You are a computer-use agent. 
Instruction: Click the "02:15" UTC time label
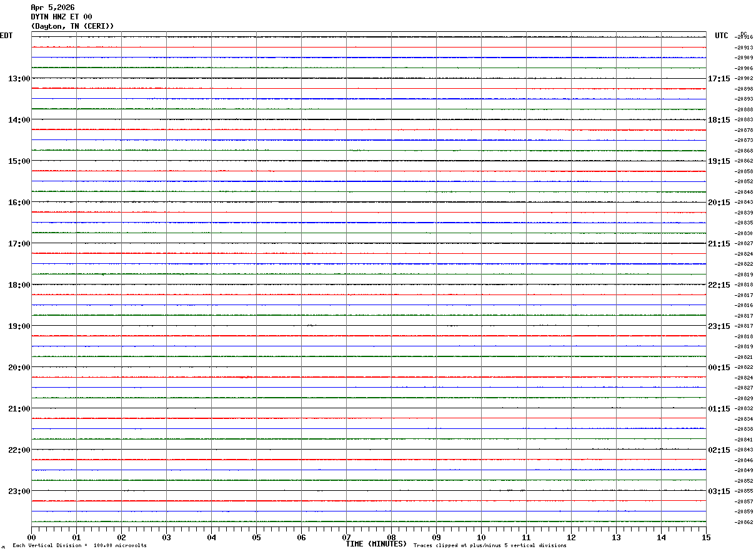719,450
